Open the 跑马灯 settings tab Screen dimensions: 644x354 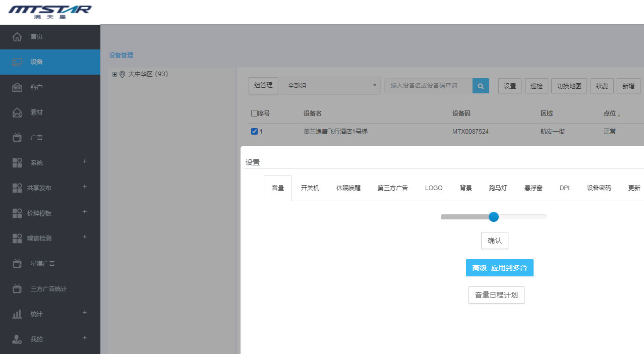click(498, 187)
